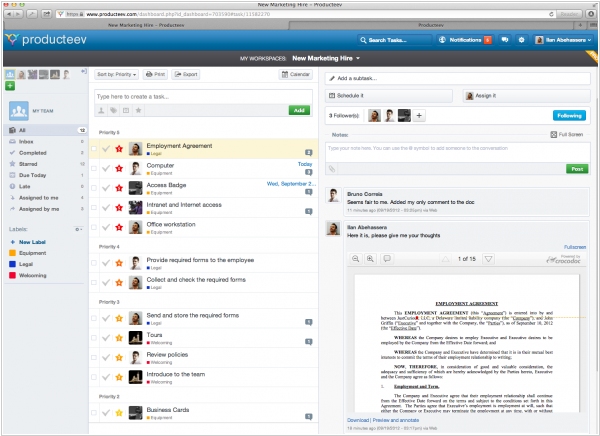Tick checkbox for Business Cards
Image resolution: width=600 pixels, height=436 pixels.
click(x=94, y=413)
